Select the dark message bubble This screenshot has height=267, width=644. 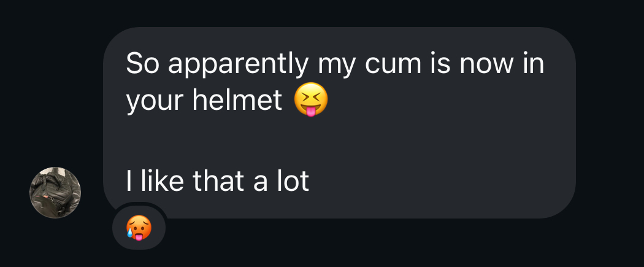coord(339,122)
